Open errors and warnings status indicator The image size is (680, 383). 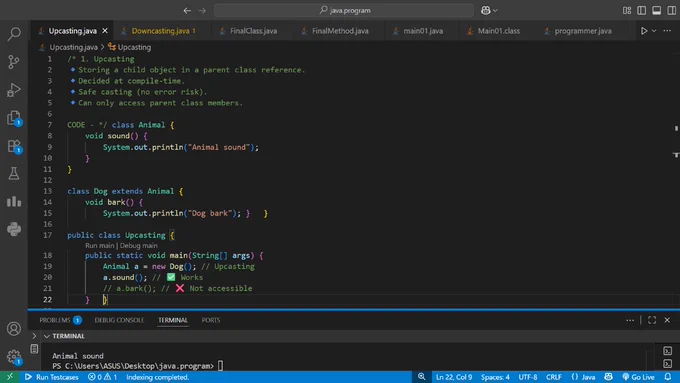point(102,377)
